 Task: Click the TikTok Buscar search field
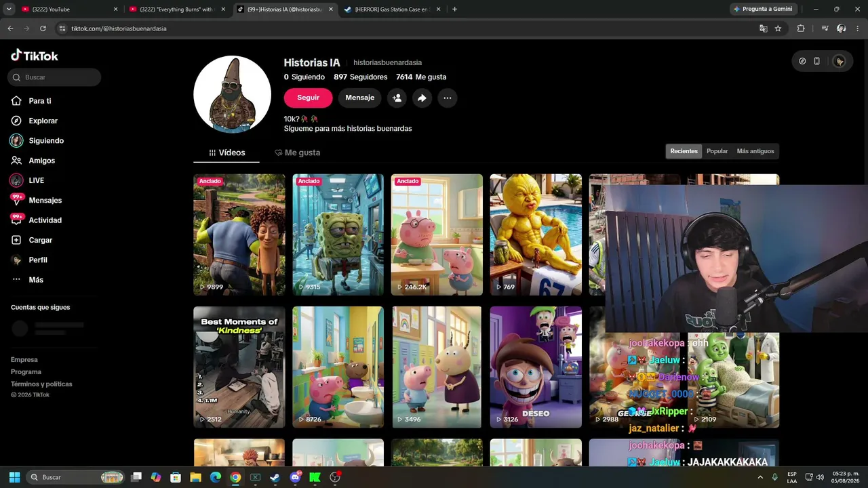coord(55,77)
